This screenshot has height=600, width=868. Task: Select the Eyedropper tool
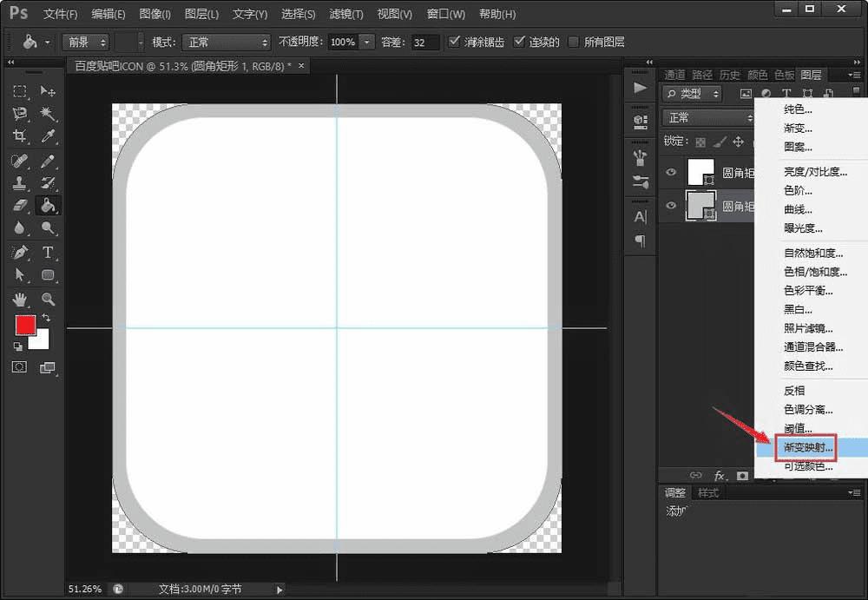tap(48, 136)
